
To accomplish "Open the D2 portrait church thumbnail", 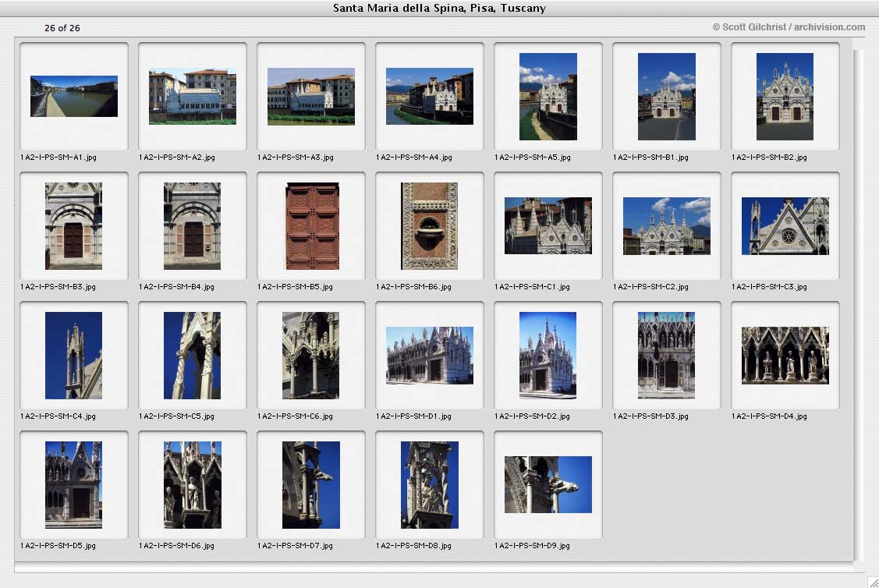I will [x=548, y=356].
